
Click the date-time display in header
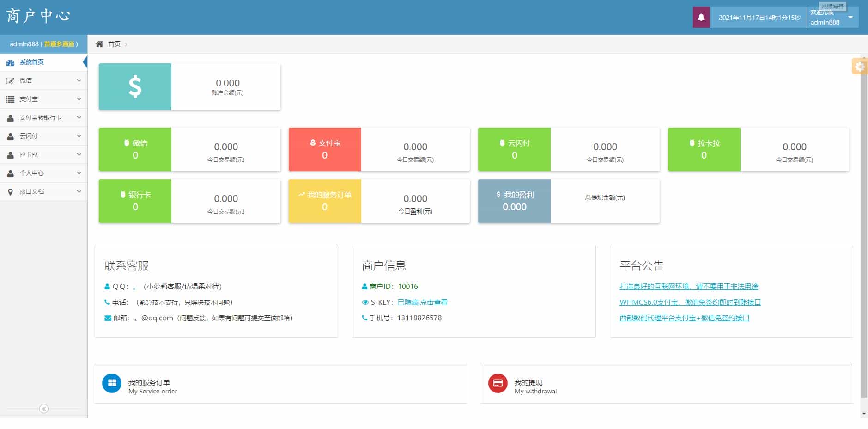coord(759,18)
